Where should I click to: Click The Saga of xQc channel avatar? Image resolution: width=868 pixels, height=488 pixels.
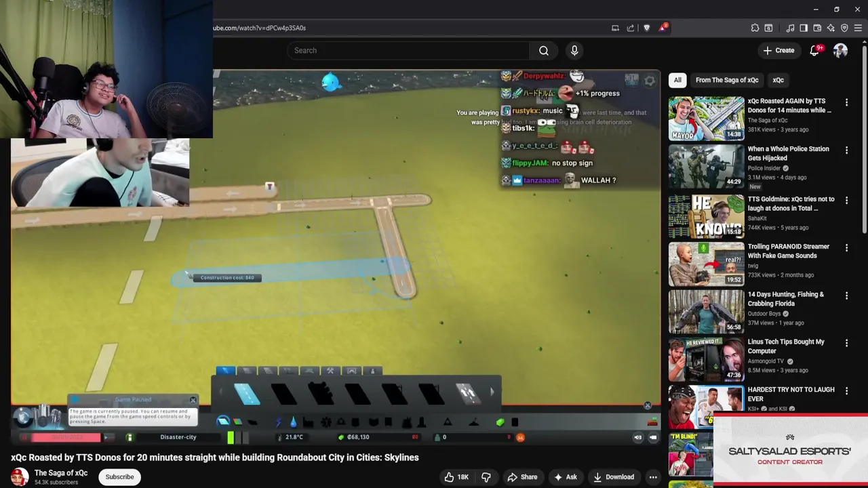click(20, 477)
